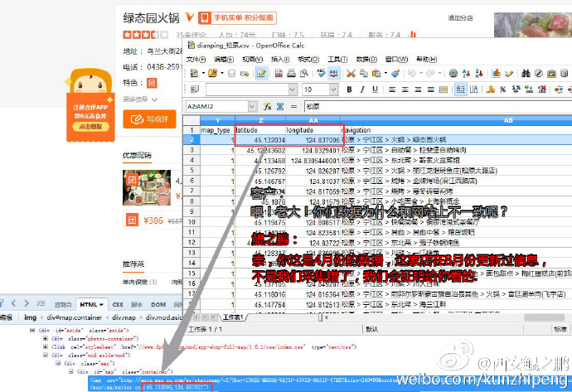Open the font name dropdown in Calc
The height and width of the screenshot is (392, 572).
(x=293, y=90)
